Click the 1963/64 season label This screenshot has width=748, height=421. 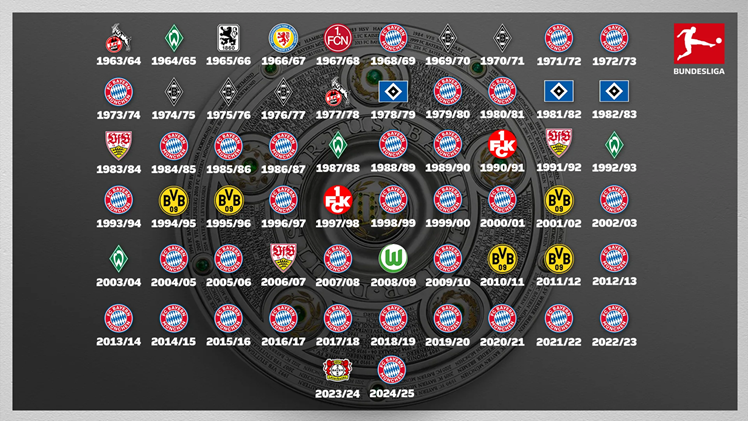tap(118, 61)
